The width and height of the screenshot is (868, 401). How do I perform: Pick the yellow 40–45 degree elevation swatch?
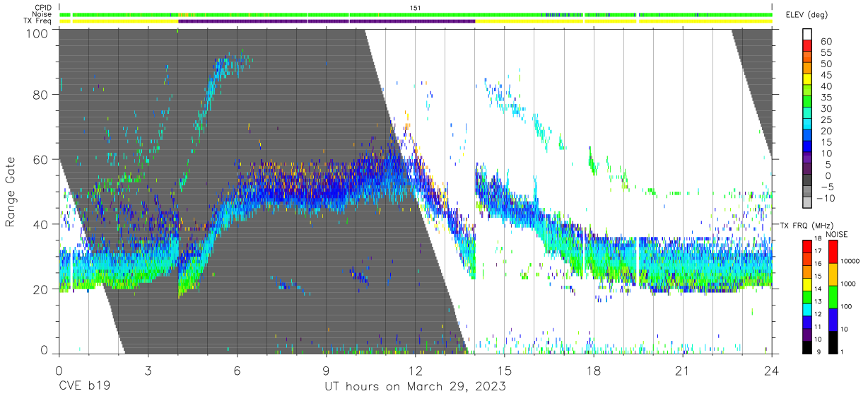pyautogui.click(x=807, y=81)
